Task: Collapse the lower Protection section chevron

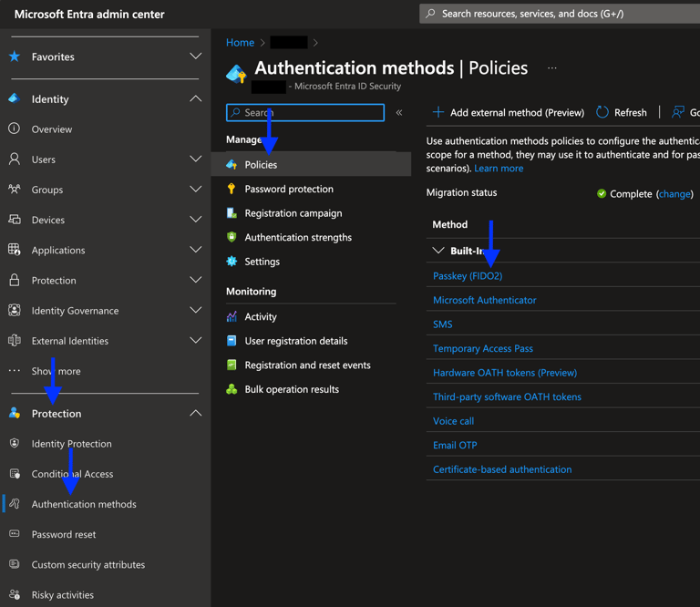Action: pos(196,413)
